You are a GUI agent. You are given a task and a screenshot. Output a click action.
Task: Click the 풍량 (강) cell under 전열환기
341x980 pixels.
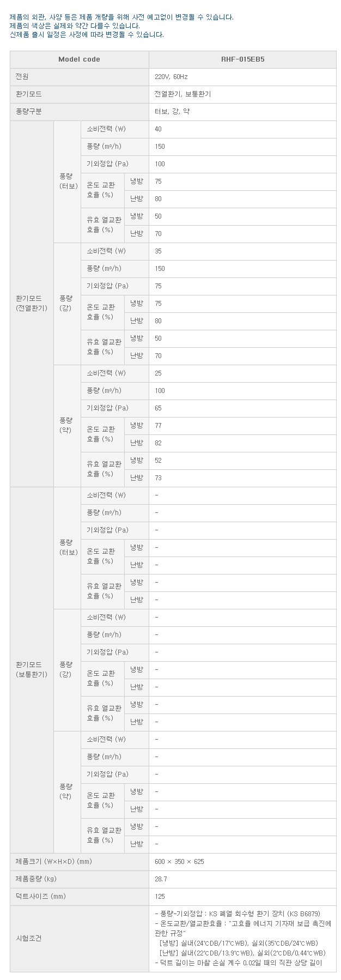67,304
